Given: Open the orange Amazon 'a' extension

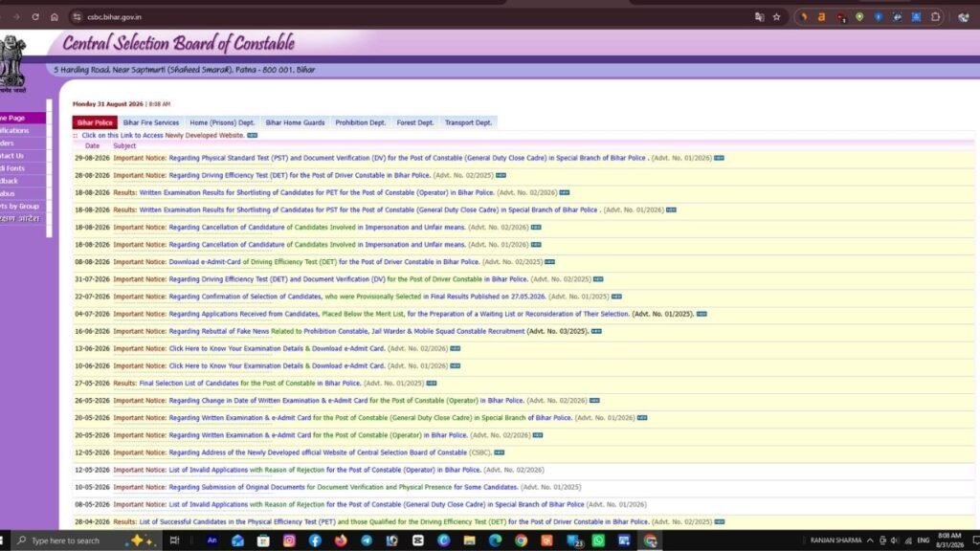Looking at the screenshot, I should 821,17.
